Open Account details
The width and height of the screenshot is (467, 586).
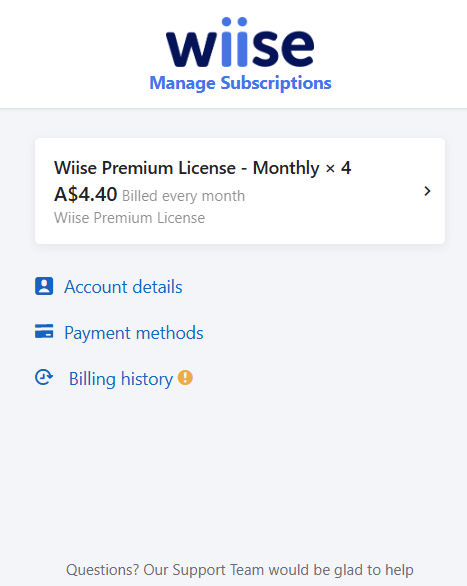point(123,287)
